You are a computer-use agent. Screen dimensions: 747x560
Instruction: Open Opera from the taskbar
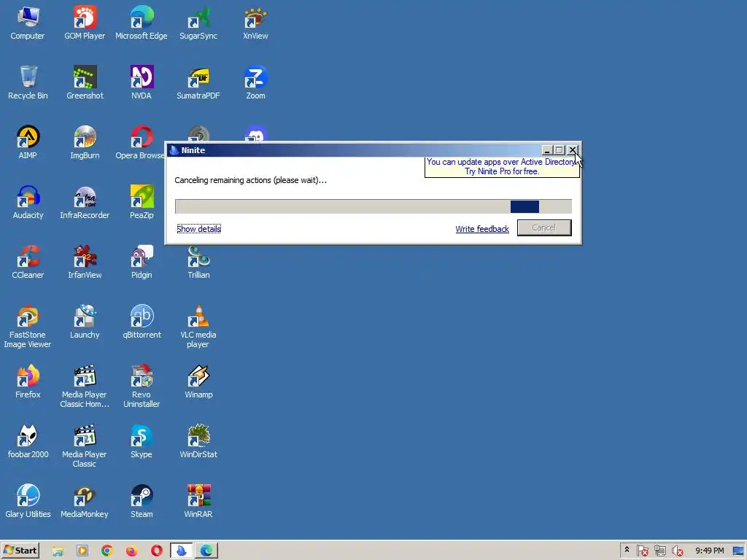click(x=156, y=551)
